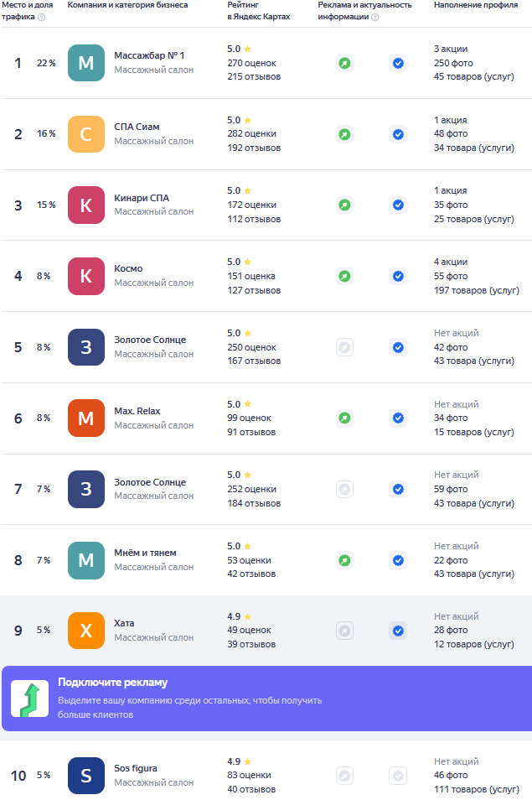The height and width of the screenshot is (800, 532).
Task: Click '197 товаров (услуг)' in the Космо row
Action: 477,290
